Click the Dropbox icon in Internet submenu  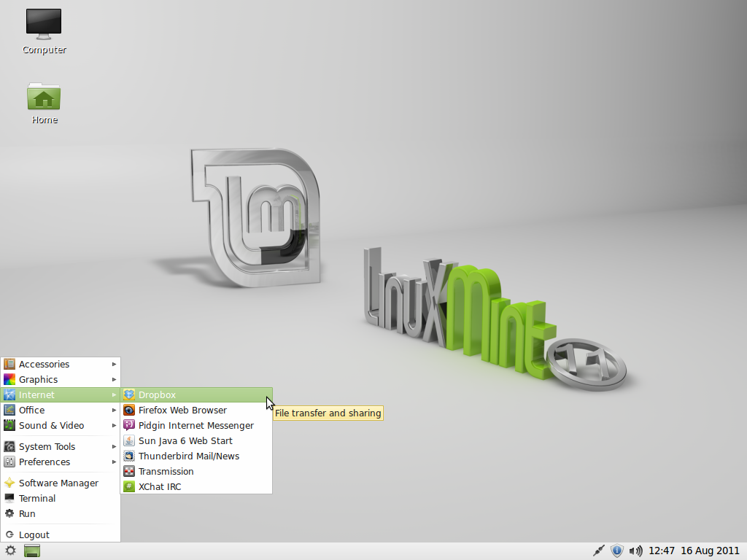click(129, 394)
